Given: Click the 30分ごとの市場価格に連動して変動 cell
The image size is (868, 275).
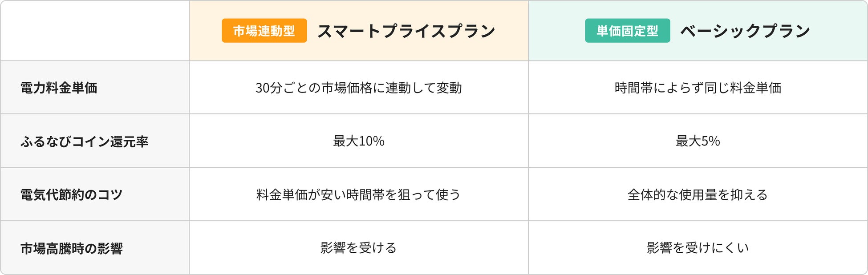Looking at the screenshot, I should click(x=359, y=88).
